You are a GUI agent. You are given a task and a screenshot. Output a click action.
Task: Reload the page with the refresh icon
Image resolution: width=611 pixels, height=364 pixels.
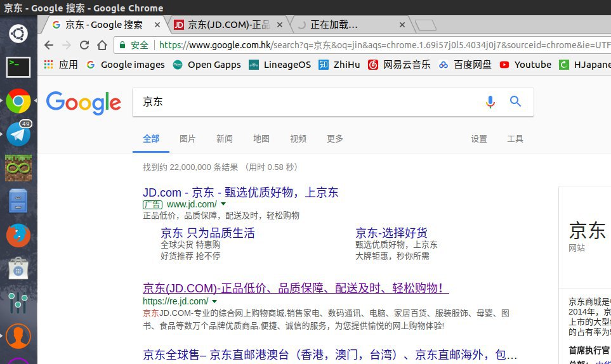pos(84,45)
